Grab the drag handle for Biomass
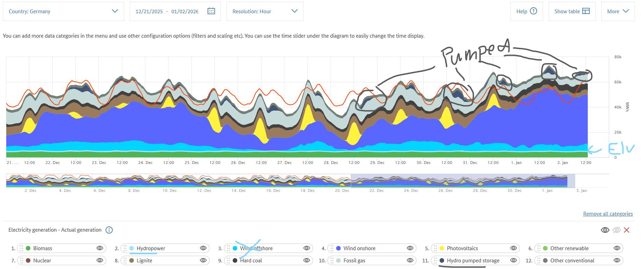This screenshot has width=644, height=269. 22,248
